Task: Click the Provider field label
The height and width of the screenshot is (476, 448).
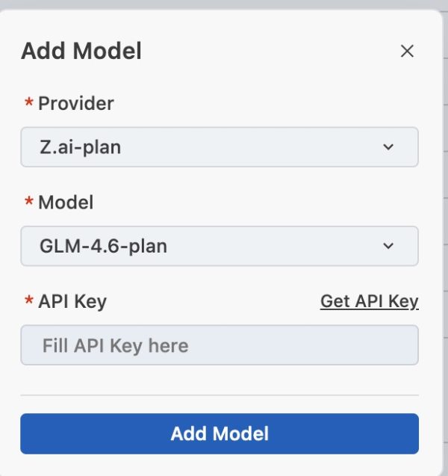Action: 75,103
